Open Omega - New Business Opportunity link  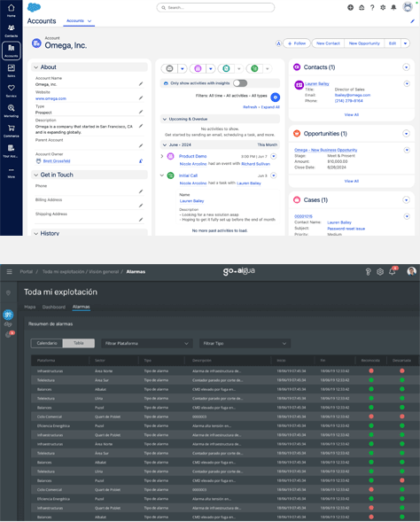325,150
